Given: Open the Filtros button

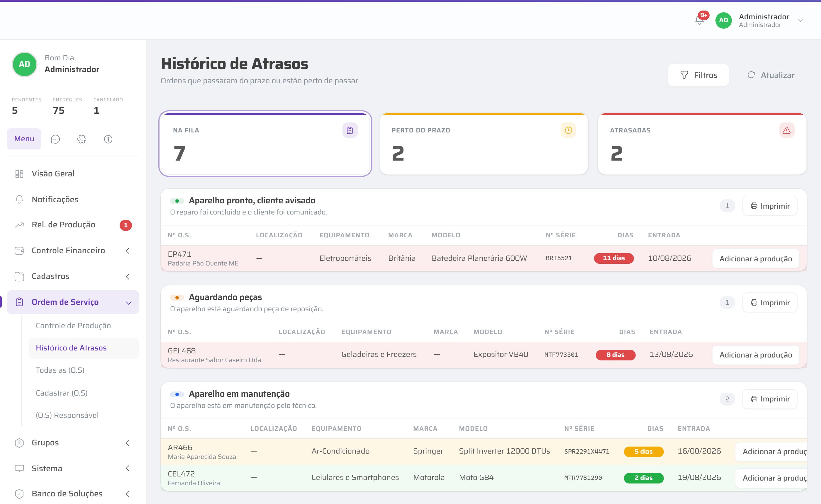Looking at the screenshot, I should [x=698, y=75].
